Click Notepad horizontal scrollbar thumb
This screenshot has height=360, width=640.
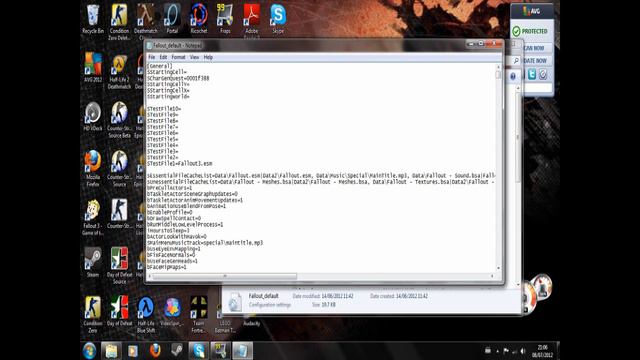coord(225,276)
